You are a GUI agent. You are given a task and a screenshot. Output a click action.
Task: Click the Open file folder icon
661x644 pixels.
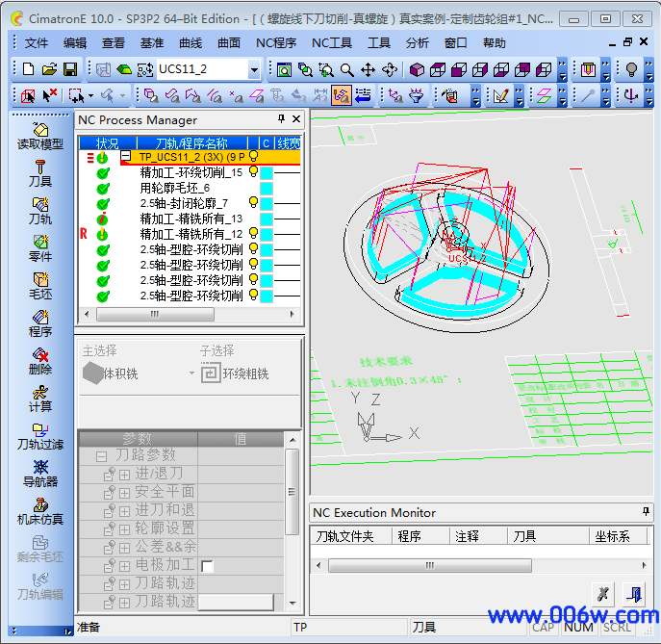(49, 69)
